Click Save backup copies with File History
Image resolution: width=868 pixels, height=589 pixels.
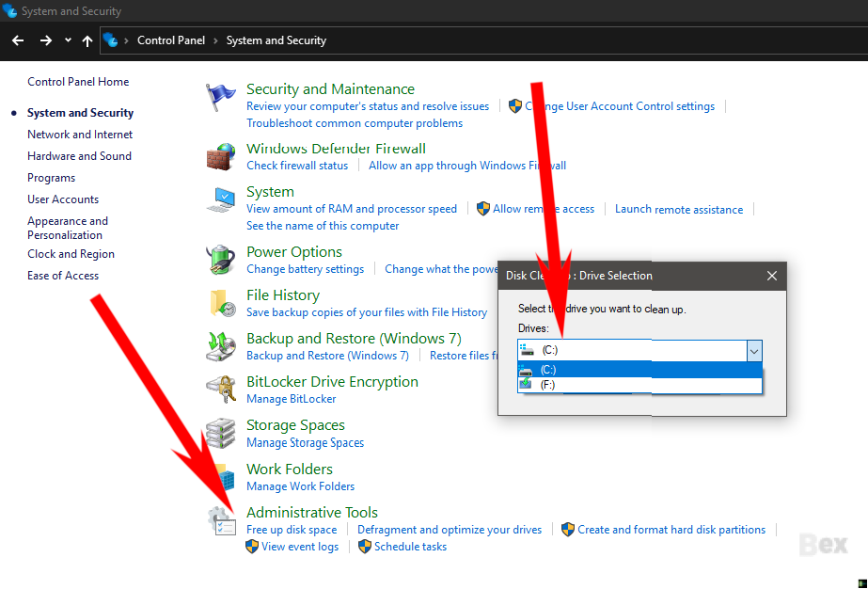pyautogui.click(x=367, y=312)
